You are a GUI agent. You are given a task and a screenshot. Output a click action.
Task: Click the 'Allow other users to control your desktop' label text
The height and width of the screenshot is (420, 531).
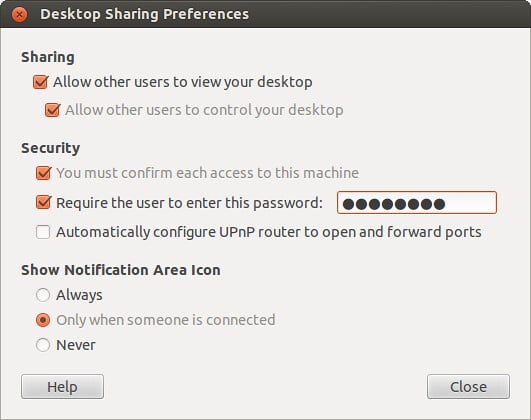coord(204,110)
